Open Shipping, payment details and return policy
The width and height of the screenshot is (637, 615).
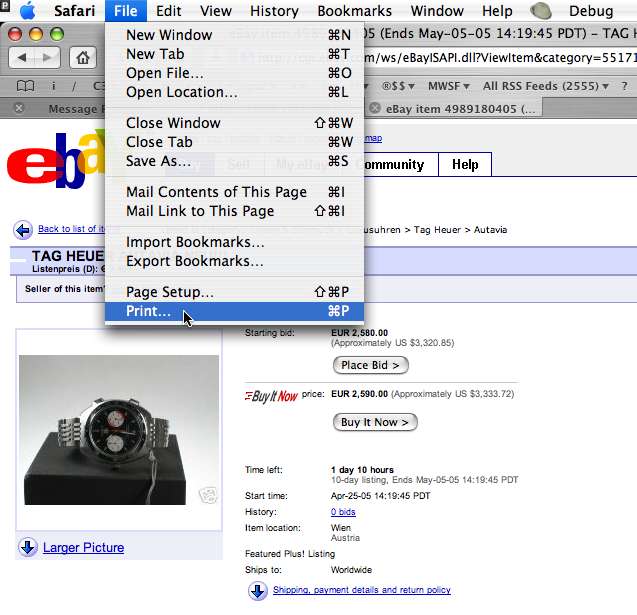[362, 590]
